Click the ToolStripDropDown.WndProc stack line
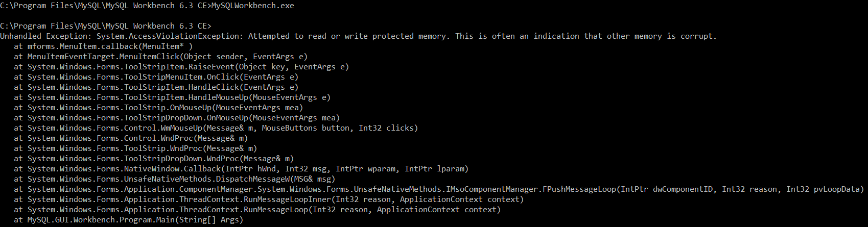868x227 pixels. point(154,159)
